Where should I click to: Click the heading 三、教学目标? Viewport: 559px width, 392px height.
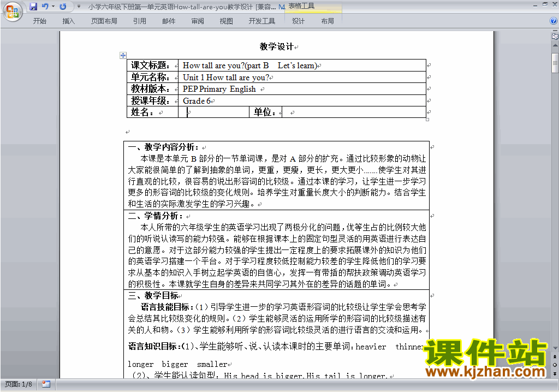pos(153,296)
